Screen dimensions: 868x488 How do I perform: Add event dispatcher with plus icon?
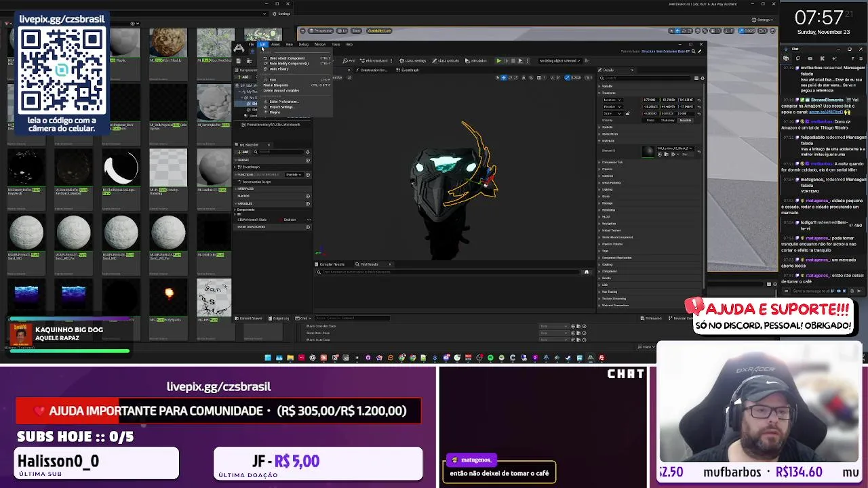click(x=307, y=227)
